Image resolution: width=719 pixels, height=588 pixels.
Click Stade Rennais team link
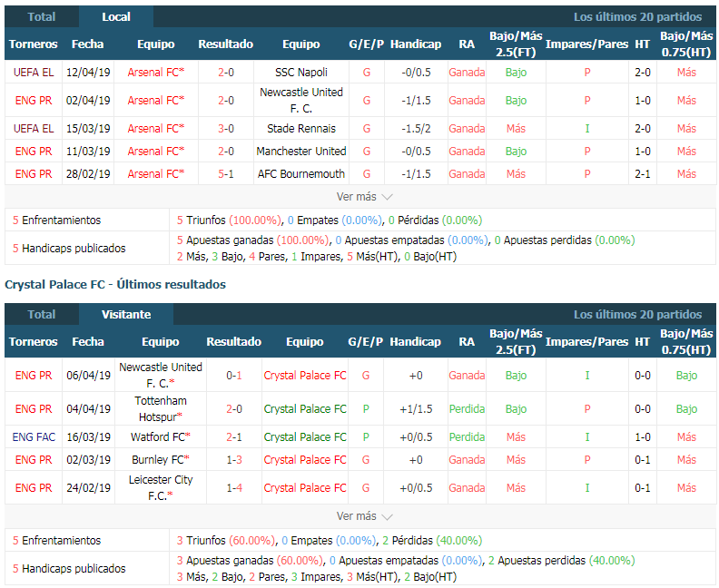click(x=301, y=129)
